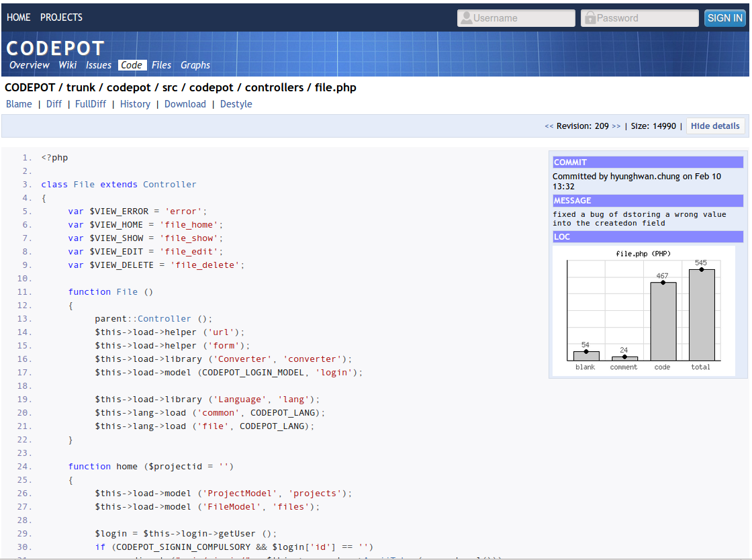The width and height of the screenshot is (752, 560).
Task: Open the PROJECTS menu item
Action: 61,17
